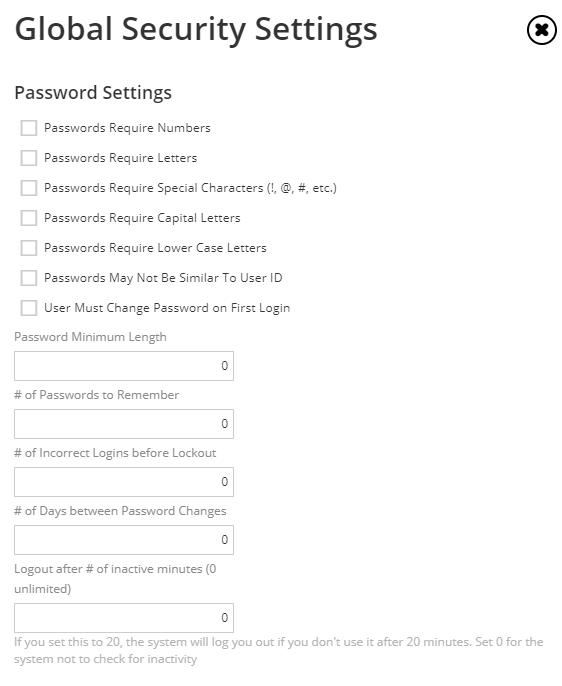Click the Password Minimum Length label

coord(91,337)
